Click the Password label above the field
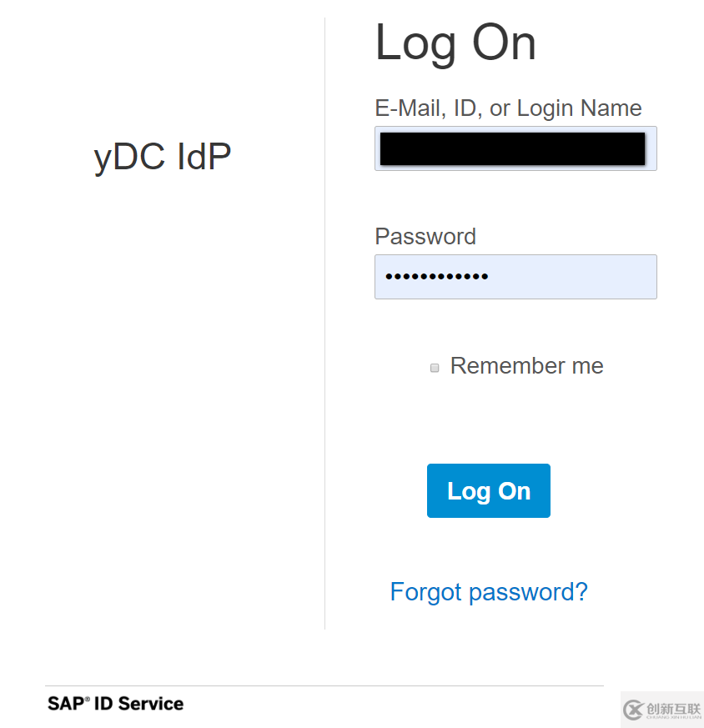Screen dimensions: 704x728 click(425, 237)
